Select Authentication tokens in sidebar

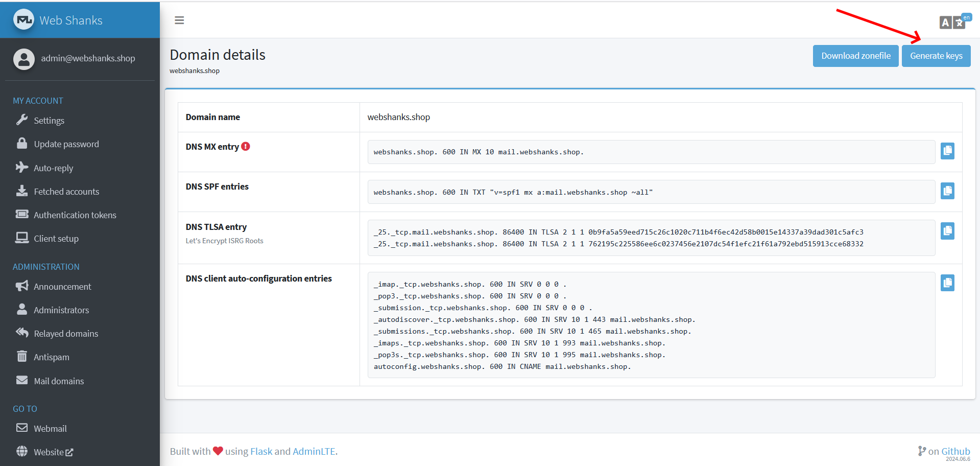click(x=75, y=215)
